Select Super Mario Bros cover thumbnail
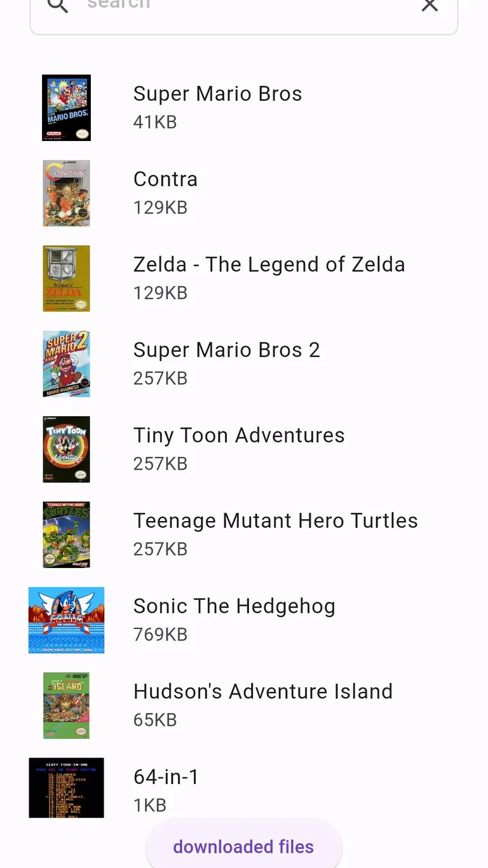 (66, 107)
